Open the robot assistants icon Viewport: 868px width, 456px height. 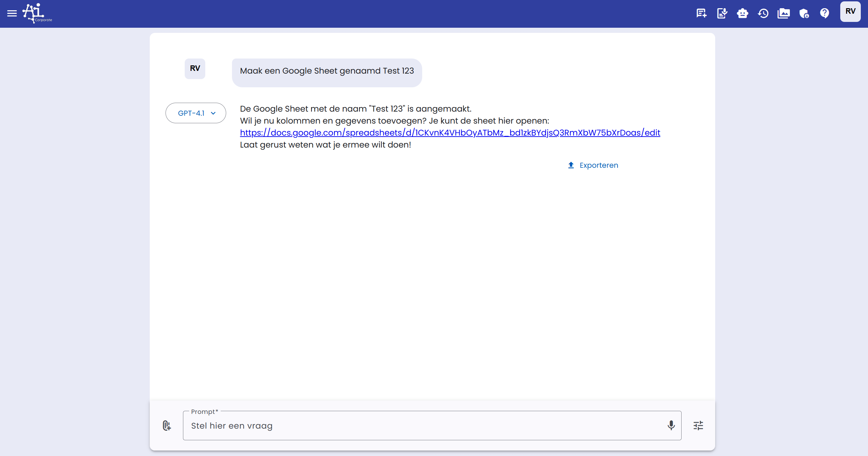click(x=742, y=13)
